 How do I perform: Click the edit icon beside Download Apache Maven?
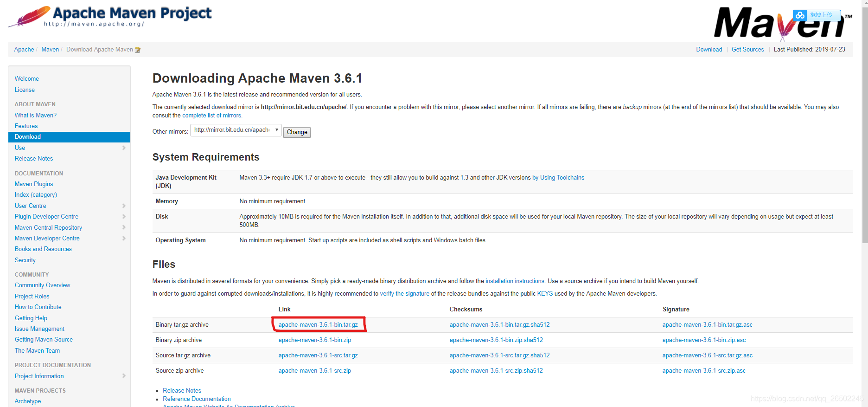point(138,50)
